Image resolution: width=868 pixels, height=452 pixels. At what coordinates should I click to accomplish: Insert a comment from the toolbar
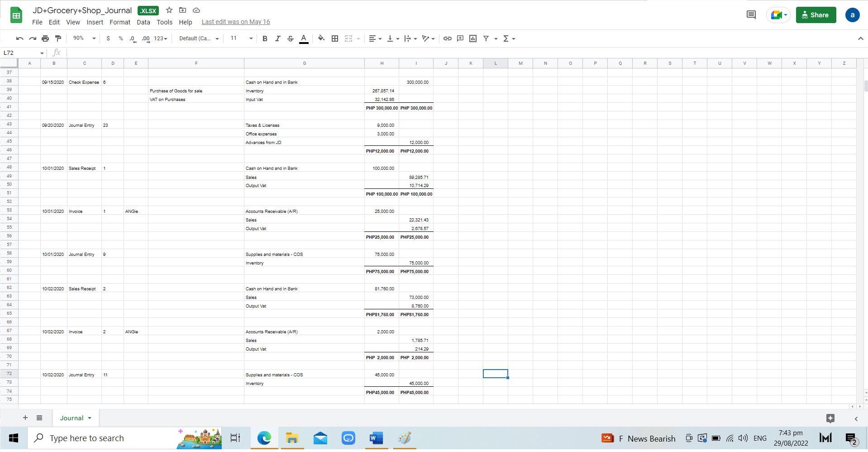(460, 38)
